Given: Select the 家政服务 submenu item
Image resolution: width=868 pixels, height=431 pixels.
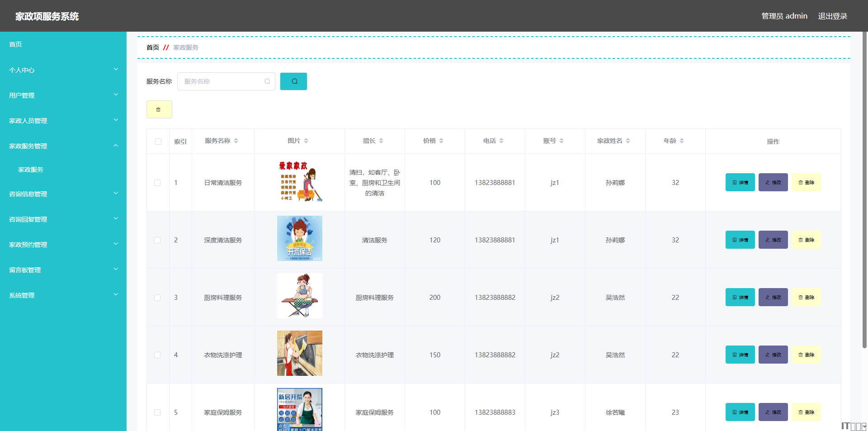Looking at the screenshot, I should (31, 170).
